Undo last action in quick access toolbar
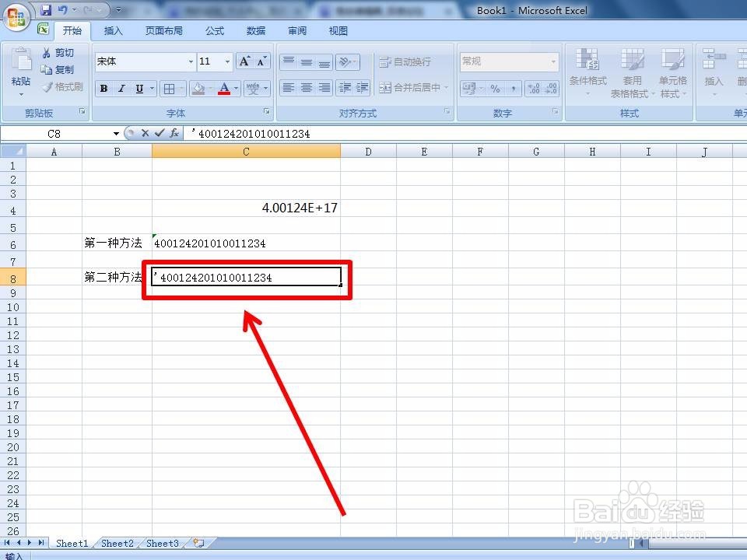747x560 pixels. tap(62, 9)
